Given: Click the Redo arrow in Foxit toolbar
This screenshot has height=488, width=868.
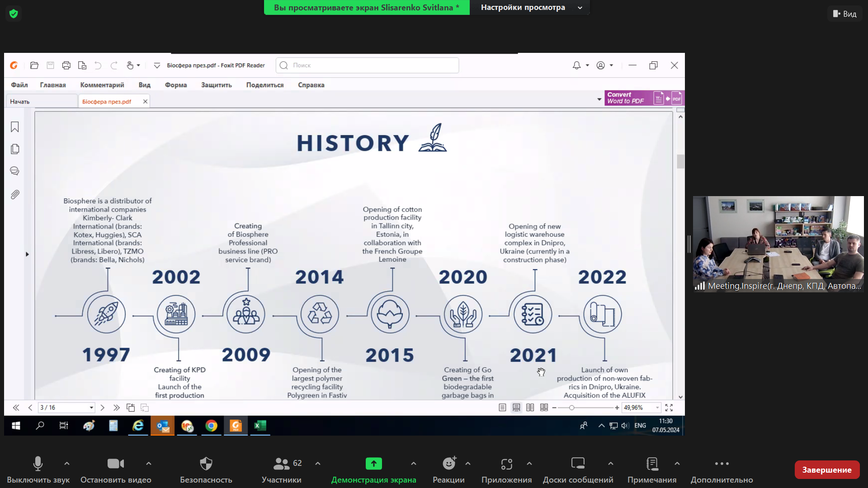Looking at the screenshot, I should (114, 66).
